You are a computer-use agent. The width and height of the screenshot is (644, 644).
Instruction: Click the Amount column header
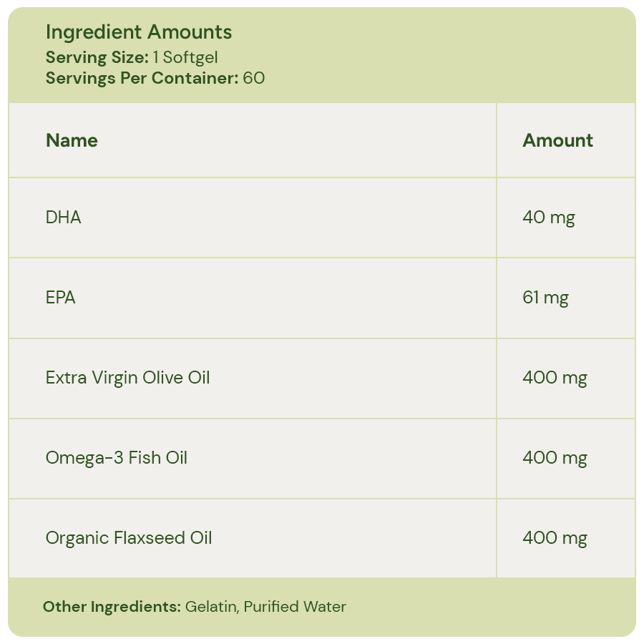click(x=557, y=140)
